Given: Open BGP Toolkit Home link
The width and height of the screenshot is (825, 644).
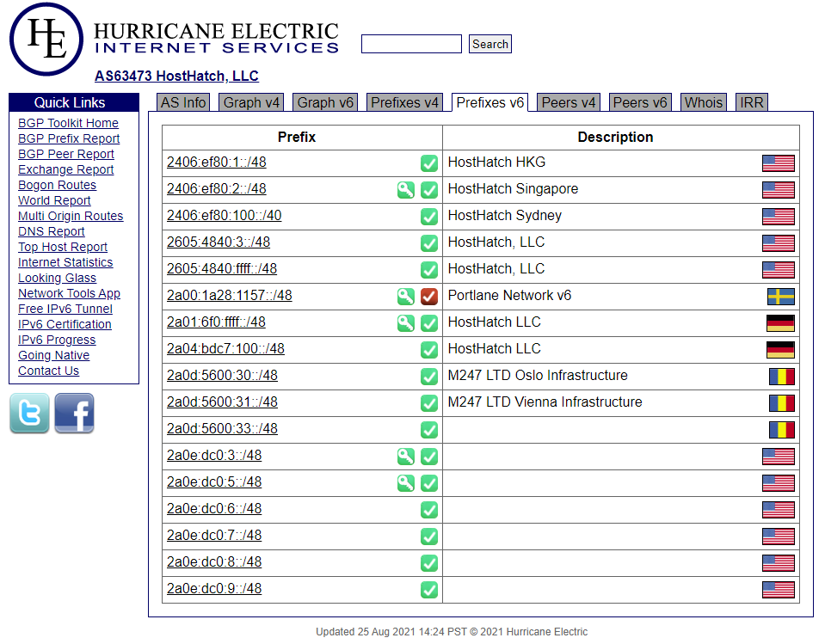Looking at the screenshot, I should [69, 123].
